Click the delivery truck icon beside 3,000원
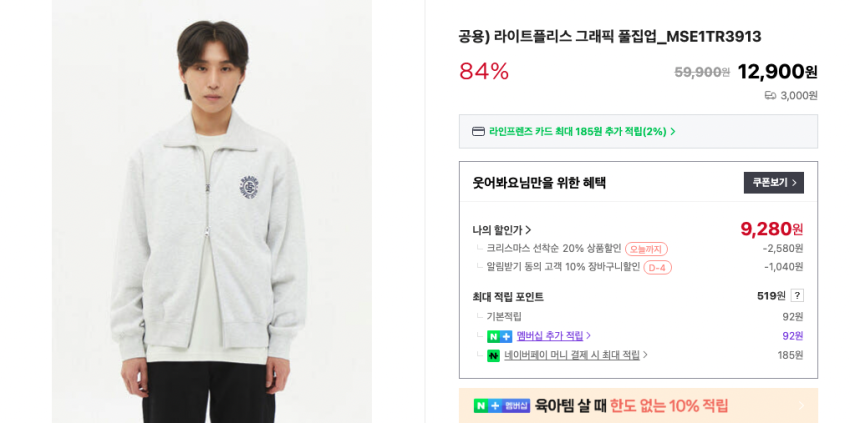The image size is (850, 423). [770, 95]
